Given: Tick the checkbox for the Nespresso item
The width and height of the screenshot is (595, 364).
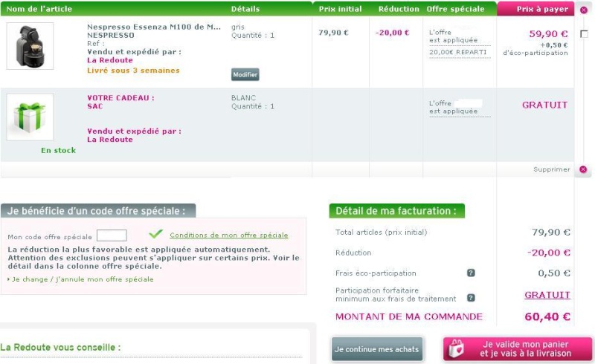Looking at the screenshot, I should click(x=584, y=34).
